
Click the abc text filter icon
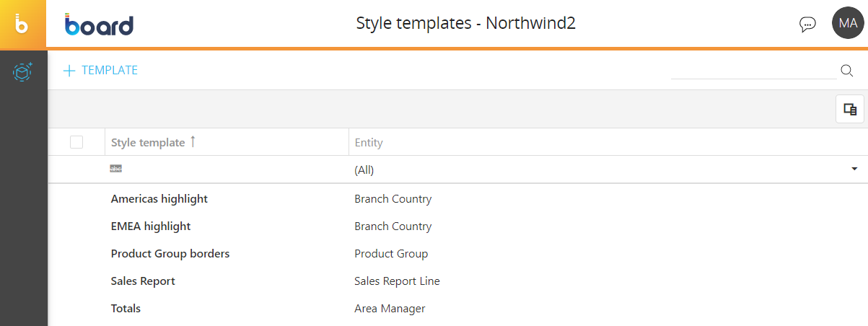coord(115,169)
